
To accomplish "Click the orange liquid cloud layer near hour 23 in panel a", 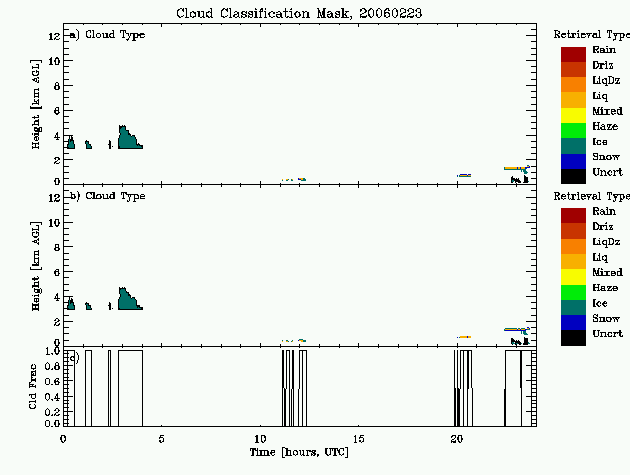I will click(x=515, y=168).
